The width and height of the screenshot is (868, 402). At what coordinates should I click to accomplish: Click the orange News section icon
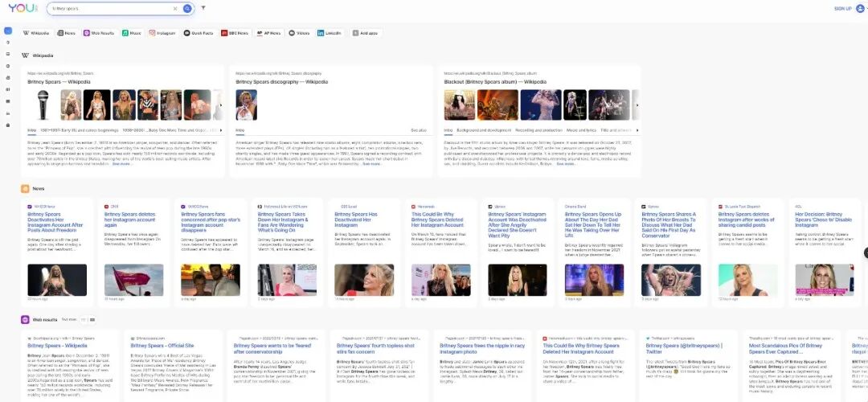(25, 189)
